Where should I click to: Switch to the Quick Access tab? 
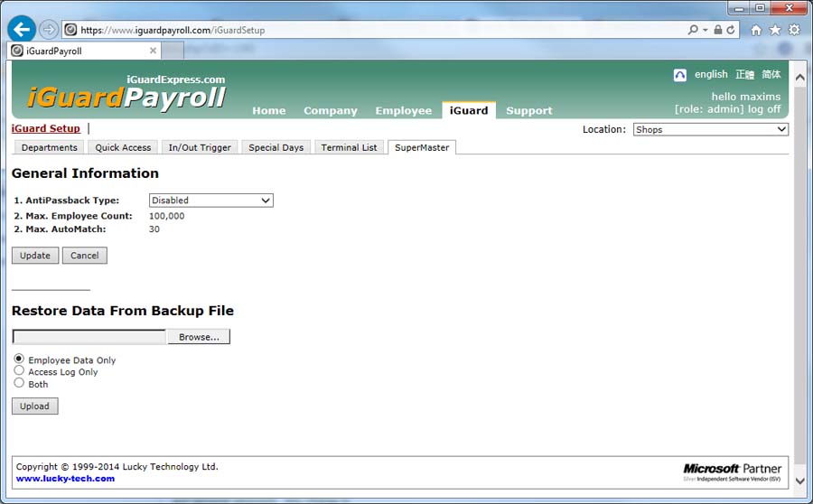tap(123, 147)
